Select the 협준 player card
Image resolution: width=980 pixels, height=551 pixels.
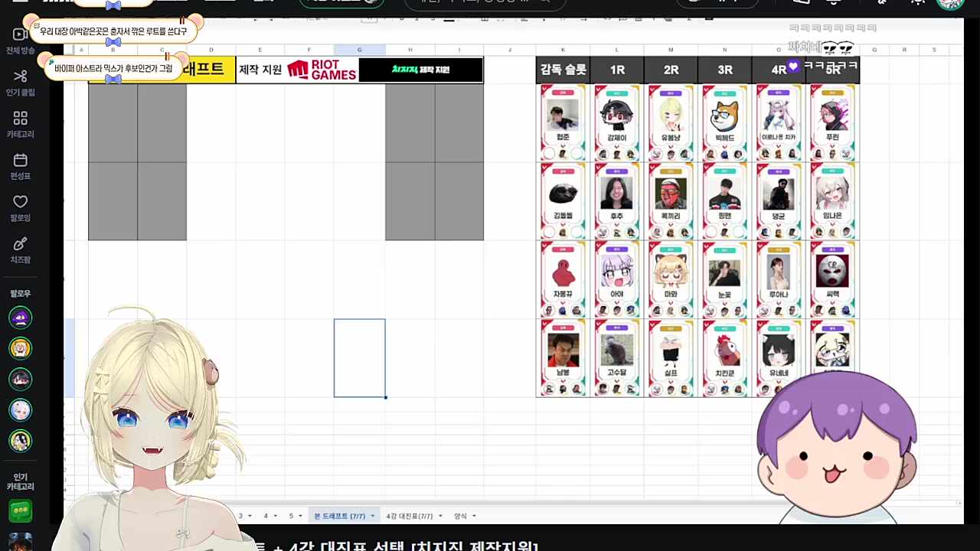click(x=563, y=122)
